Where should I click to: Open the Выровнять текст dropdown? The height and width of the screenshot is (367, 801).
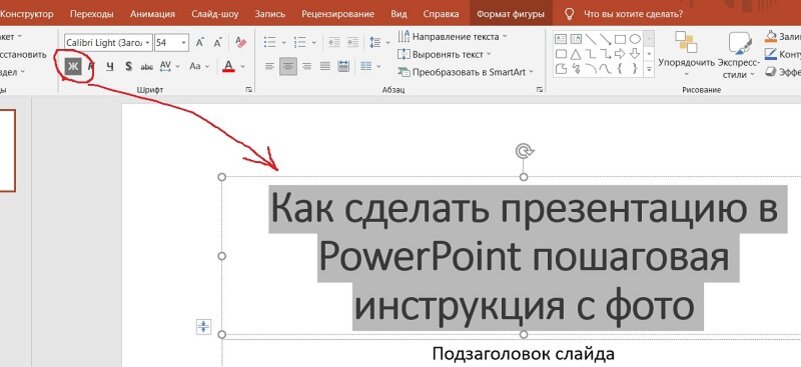tap(444, 54)
